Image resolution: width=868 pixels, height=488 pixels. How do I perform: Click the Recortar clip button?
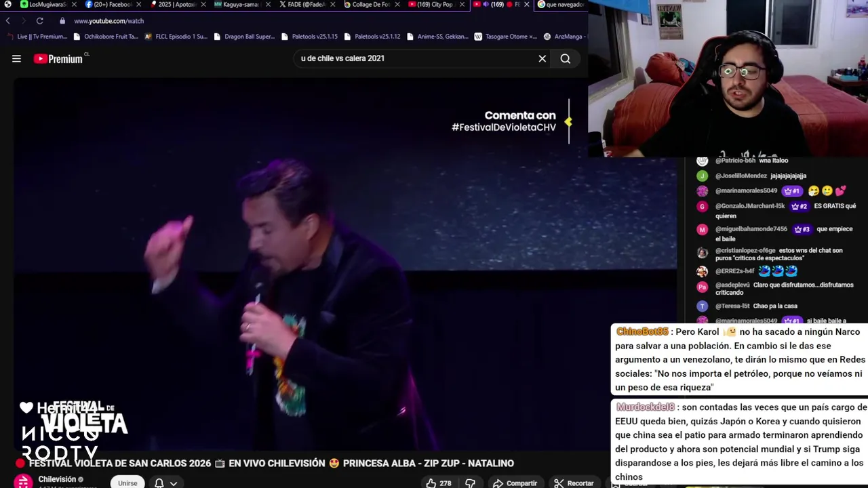point(574,483)
